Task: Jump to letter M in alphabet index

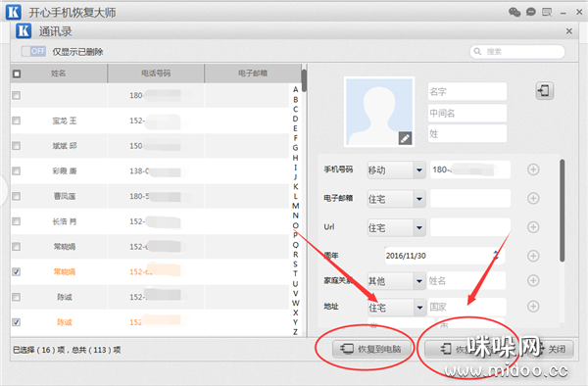Action: [x=296, y=206]
